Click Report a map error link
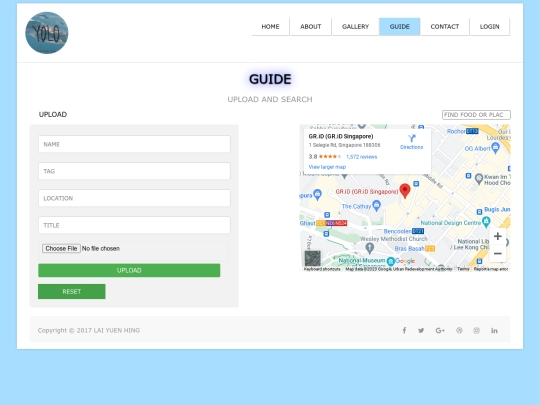The height and width of the screenshot is (405, 540). click(491, 269)
